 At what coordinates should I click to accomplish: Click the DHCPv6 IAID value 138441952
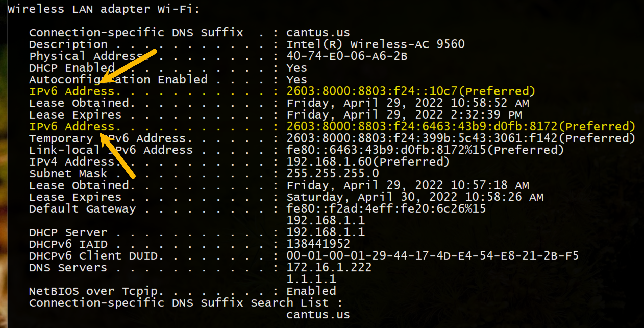tap(318, 244)
